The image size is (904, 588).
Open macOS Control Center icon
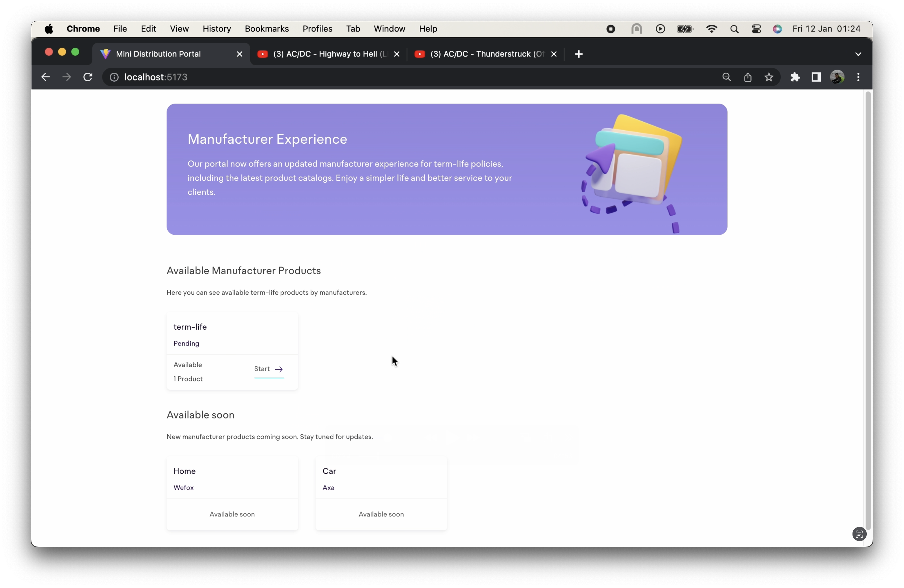click(x=756, y=29)
